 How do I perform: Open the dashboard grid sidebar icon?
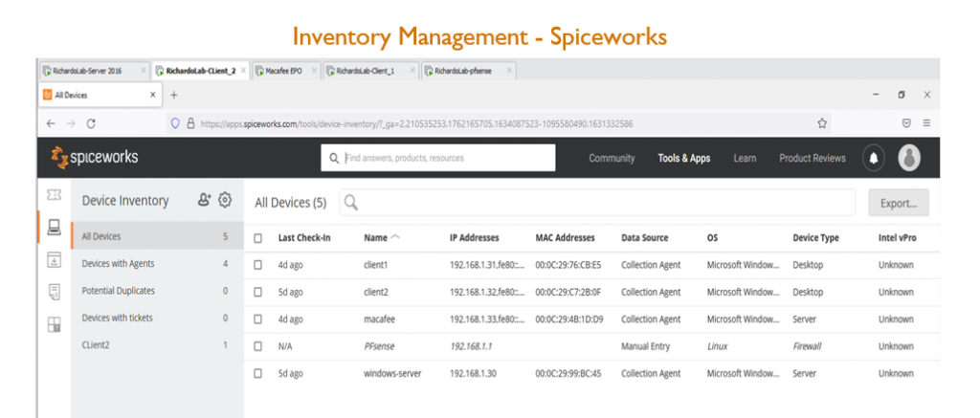(x=54, y=324)
